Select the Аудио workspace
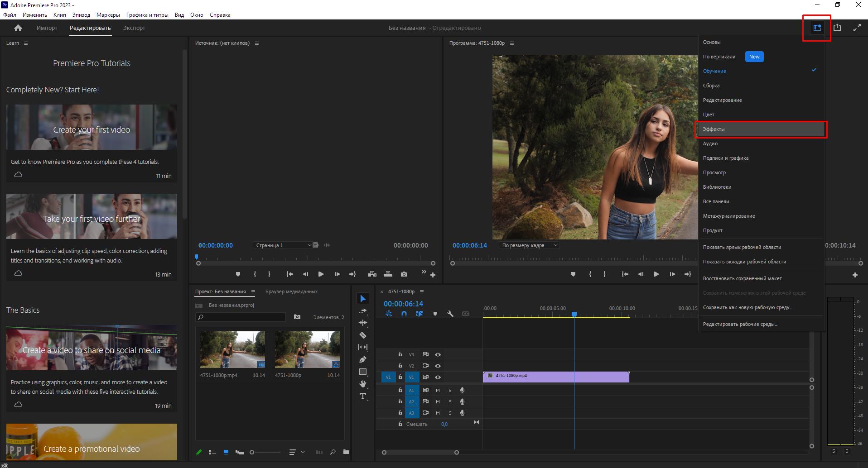Screen dimensions: 868x468 click(761, 143)
